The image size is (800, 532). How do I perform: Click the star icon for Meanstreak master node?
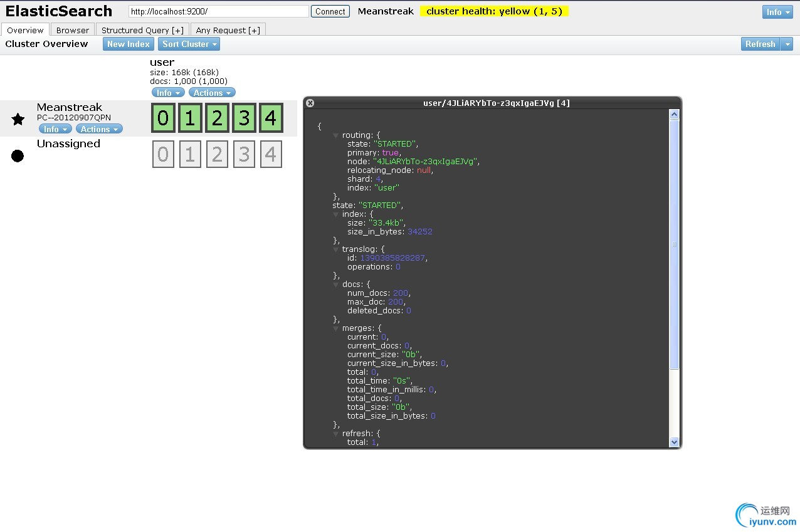coord(18,119)
